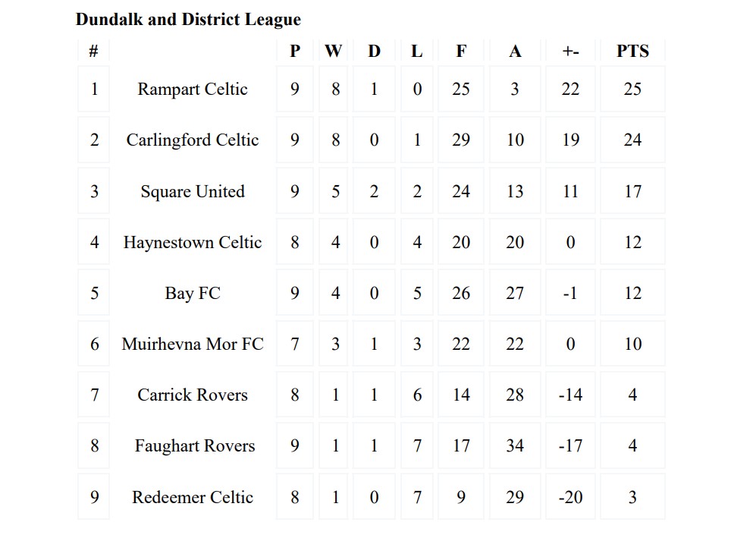Select the Muirhevna Mor FC team name
Image resolution: width=756 pixels, height=535 pixels.
[x=193, y=344]
